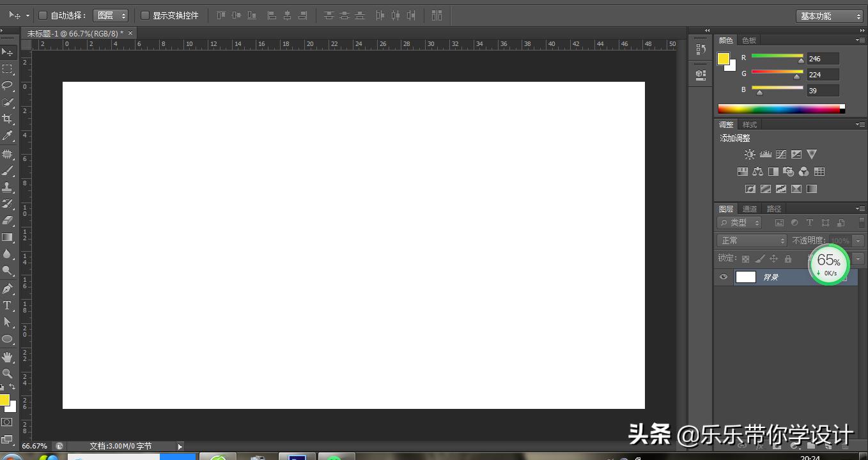Open the 基本功能 workspace dropdown
This screenshot has width=868, height=460.
[x=829, y=17]
